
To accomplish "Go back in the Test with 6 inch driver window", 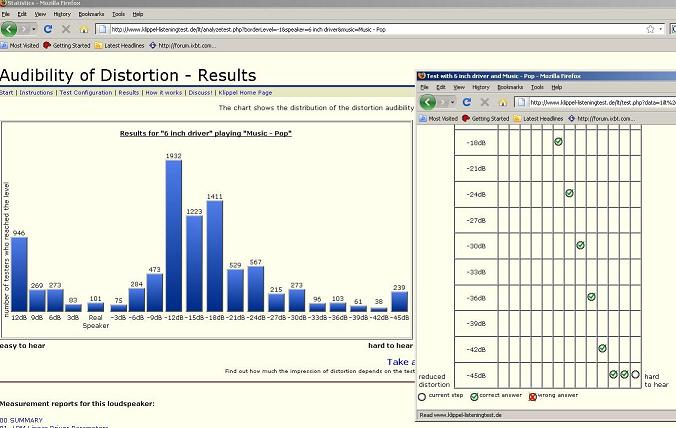I will 429,102.
